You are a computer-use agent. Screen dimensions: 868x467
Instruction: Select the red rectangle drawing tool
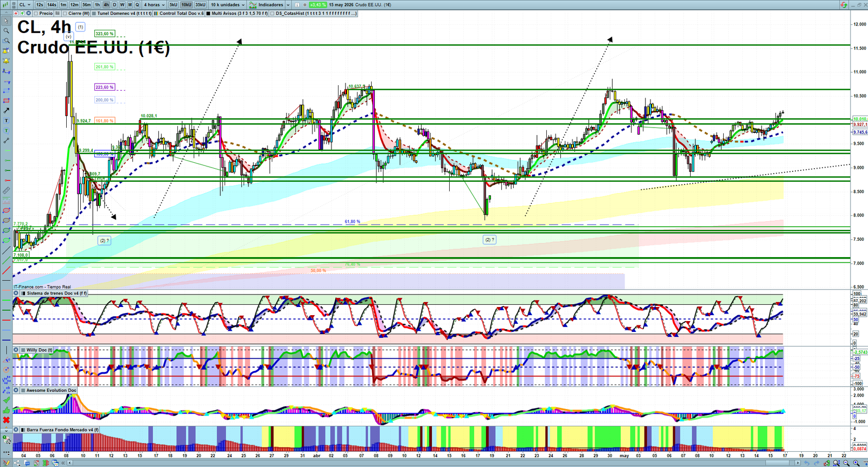(7, 101)
